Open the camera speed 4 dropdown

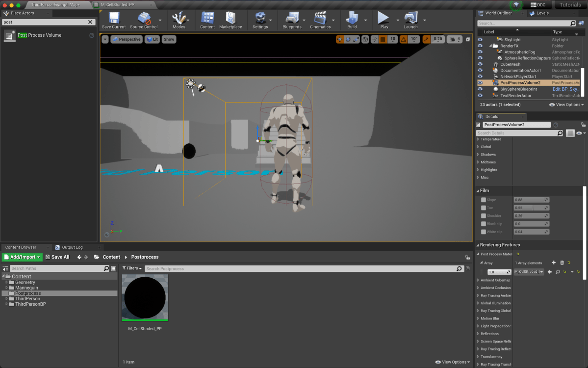[x=455, y=39]
